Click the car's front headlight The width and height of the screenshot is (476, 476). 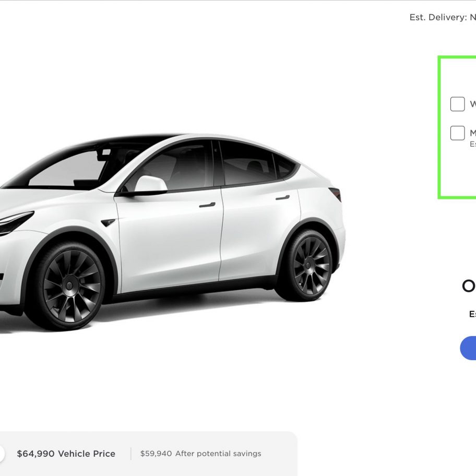coord(15,223)
